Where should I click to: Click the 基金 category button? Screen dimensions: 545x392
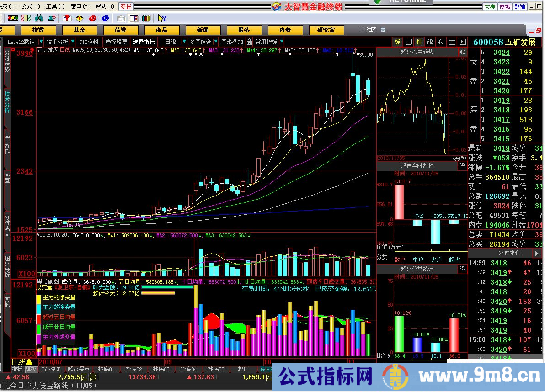[80, 30]
